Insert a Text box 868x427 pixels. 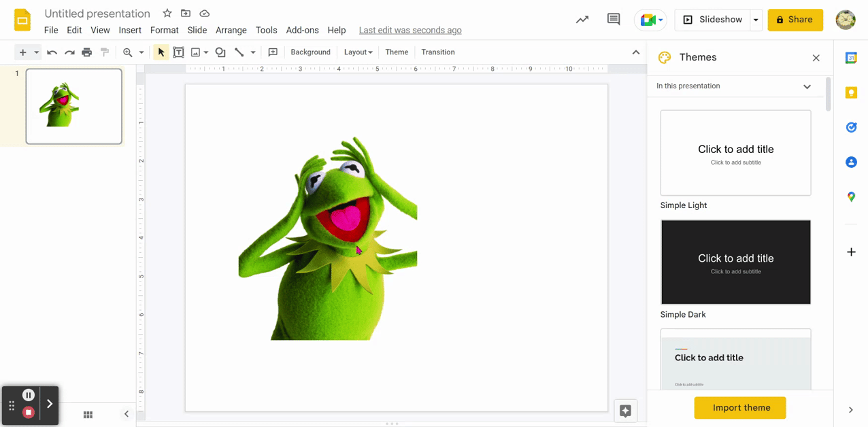[178, 52]
